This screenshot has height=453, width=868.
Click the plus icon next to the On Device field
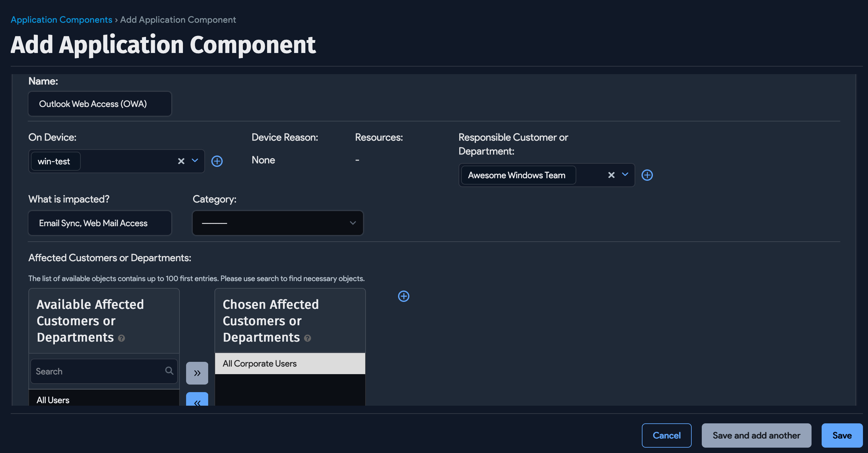coord(217,161)
